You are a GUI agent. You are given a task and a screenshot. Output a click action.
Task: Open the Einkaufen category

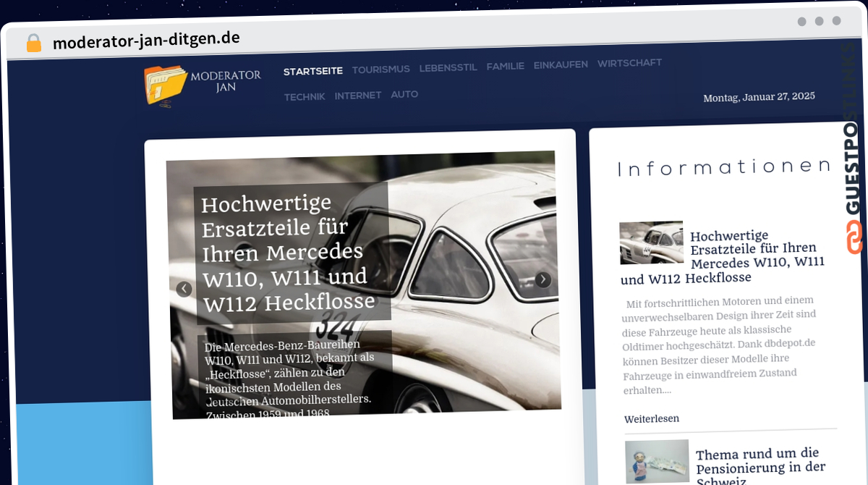pos(561,64)
